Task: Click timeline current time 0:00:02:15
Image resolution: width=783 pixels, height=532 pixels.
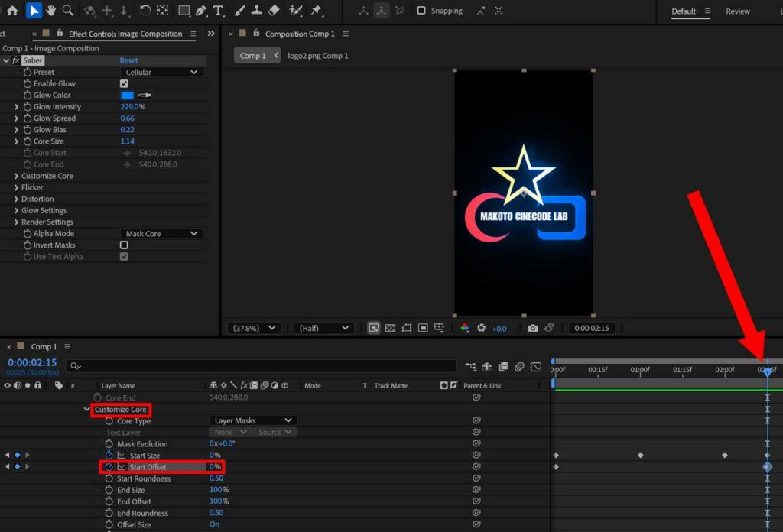Action: click(x=32, y=362)
